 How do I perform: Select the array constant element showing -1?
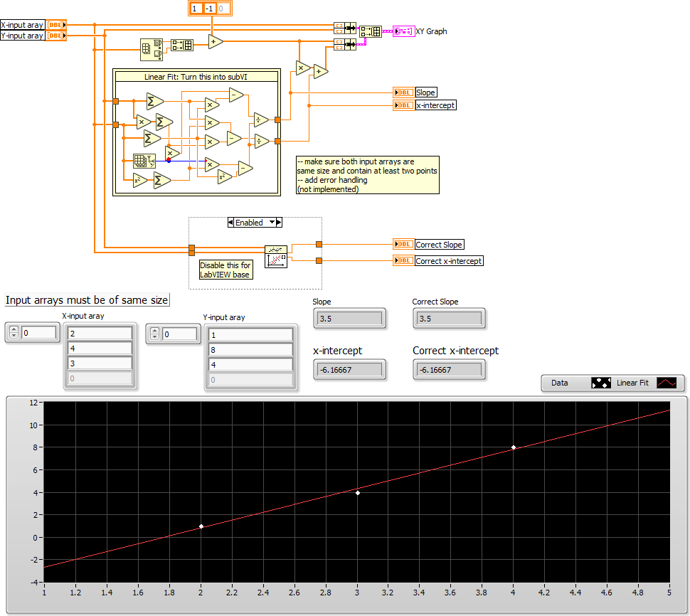pos(209,9)
